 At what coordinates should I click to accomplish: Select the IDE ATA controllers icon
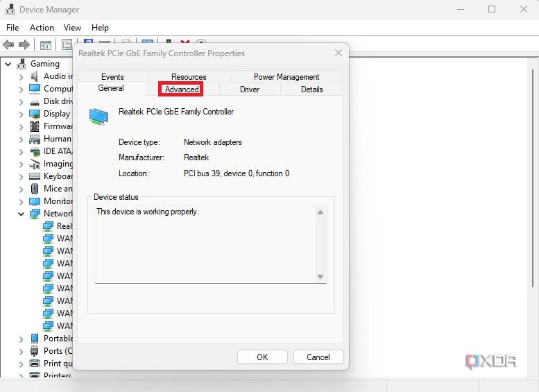[x=35, y=151]
